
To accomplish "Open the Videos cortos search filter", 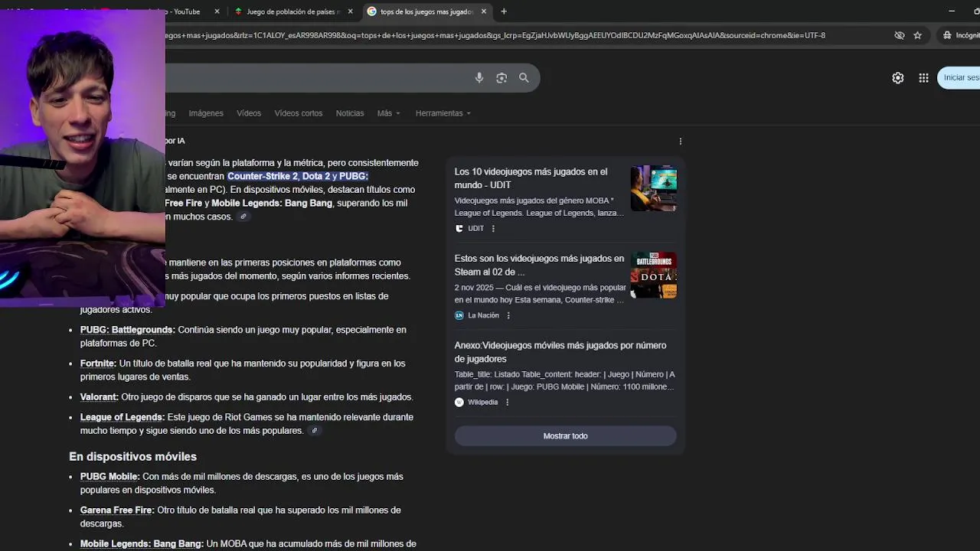I will (299, 113).
